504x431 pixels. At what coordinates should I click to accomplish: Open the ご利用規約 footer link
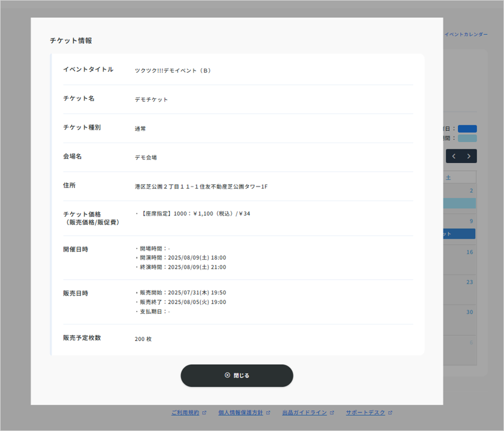[x=185, y=412]
